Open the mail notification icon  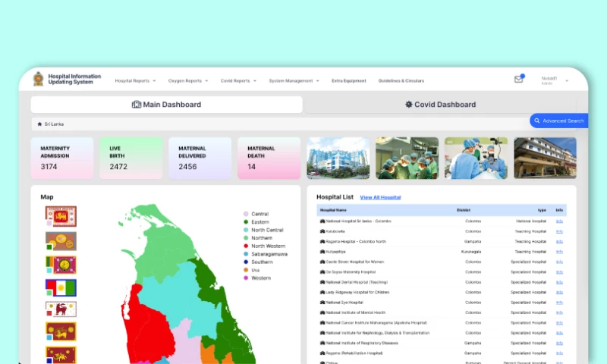point(518,80)
